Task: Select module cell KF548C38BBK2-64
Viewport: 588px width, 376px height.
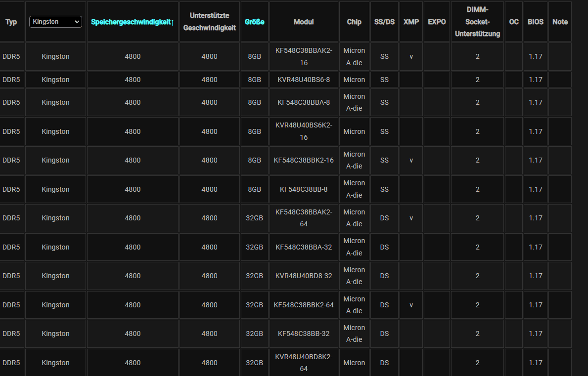Action: [304, 305]
